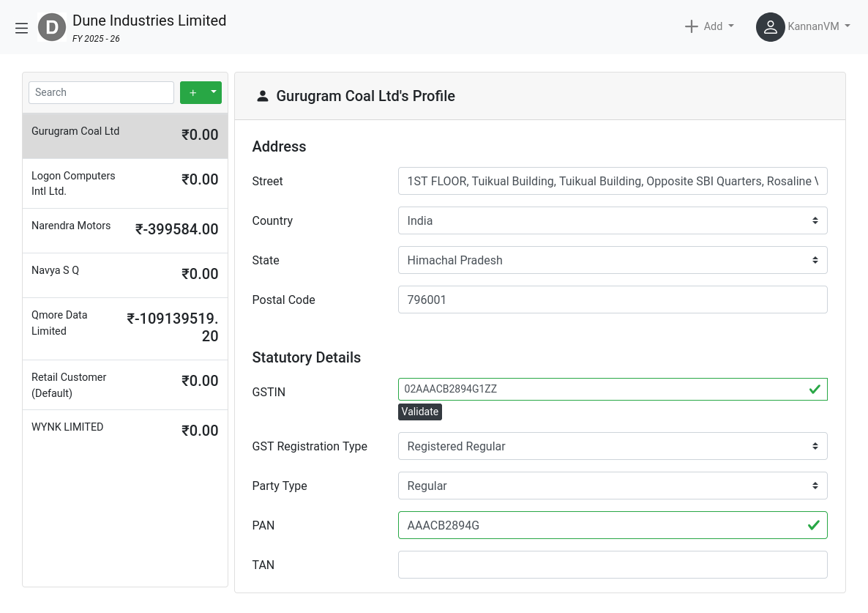The height and width of the screenshot is (613, 868).
Task: Click the Validate GSTIN button
Action: pos(420,412)
